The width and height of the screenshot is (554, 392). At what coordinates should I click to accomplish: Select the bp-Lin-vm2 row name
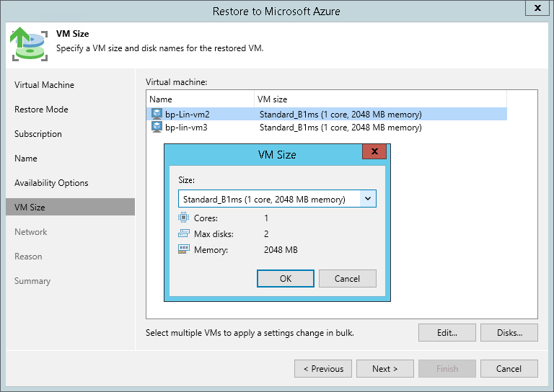click(x=188, y=115)
